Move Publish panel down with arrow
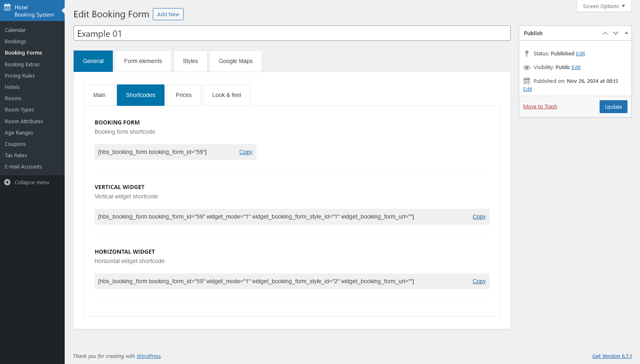The height and width of the screenshot is (364, 640). point(615,33)
